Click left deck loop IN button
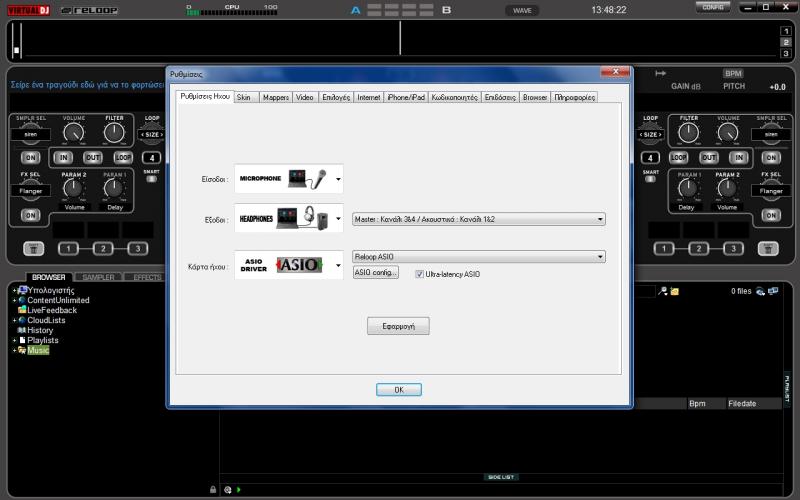This screenshot has width=800, height=500. coord(63,158)
